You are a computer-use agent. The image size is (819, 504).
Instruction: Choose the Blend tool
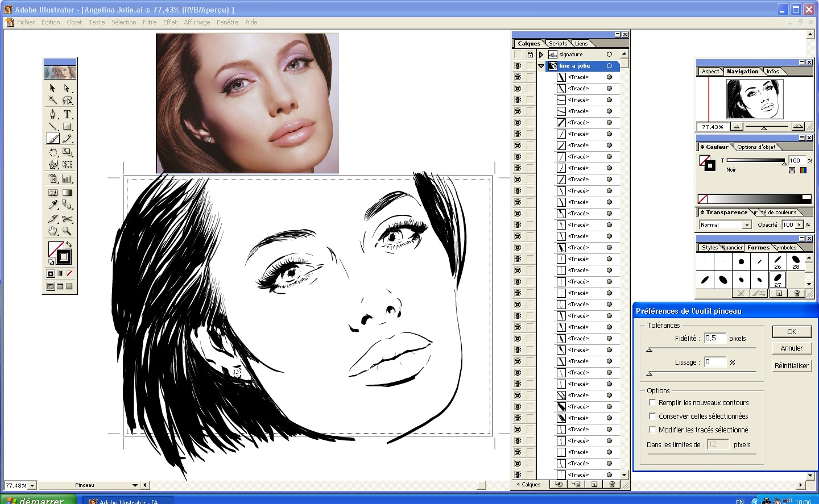pos(67,205)
